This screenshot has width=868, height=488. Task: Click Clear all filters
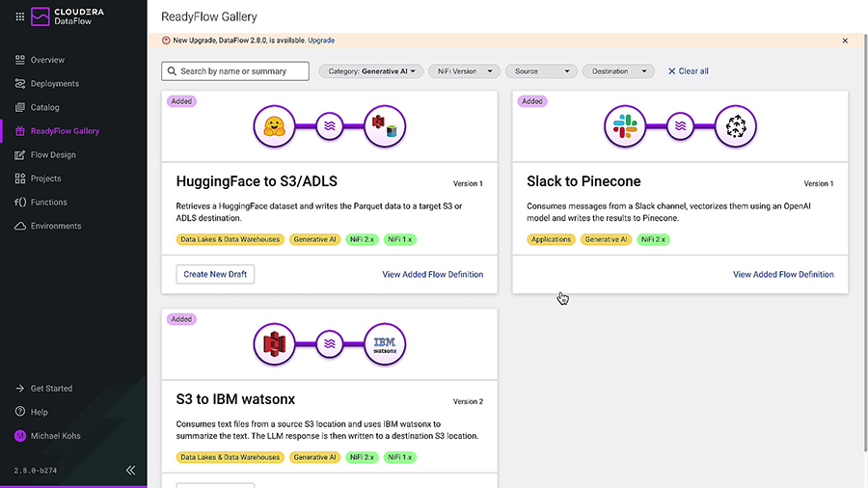(x=688, y=71)
